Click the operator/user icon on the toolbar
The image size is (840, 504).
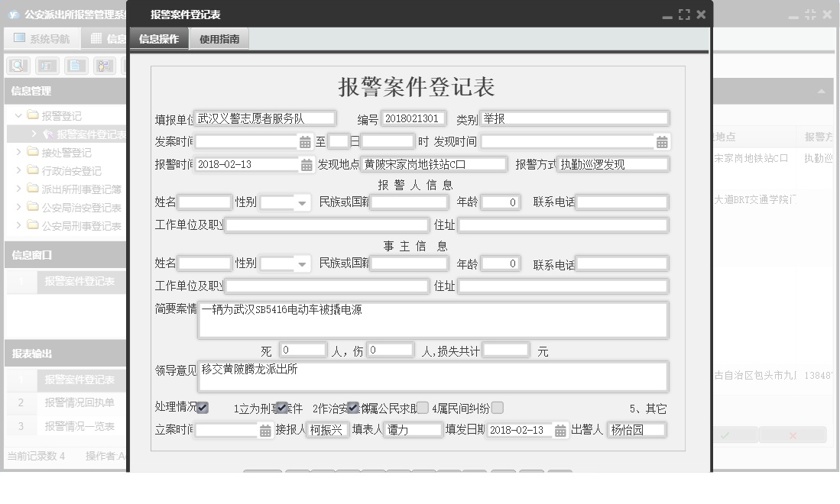coord(104,65)
